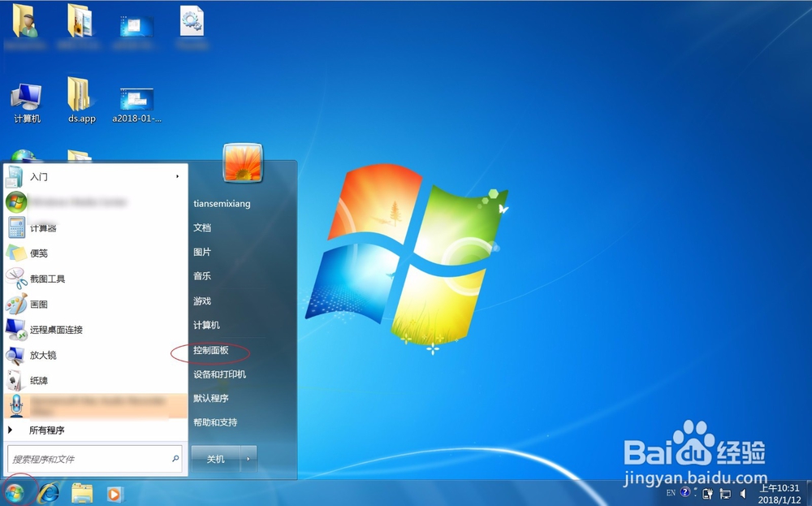Screen dimensions: 812x506
Task: Select the ds.app folder on desktop
Action: click(82, 101)
